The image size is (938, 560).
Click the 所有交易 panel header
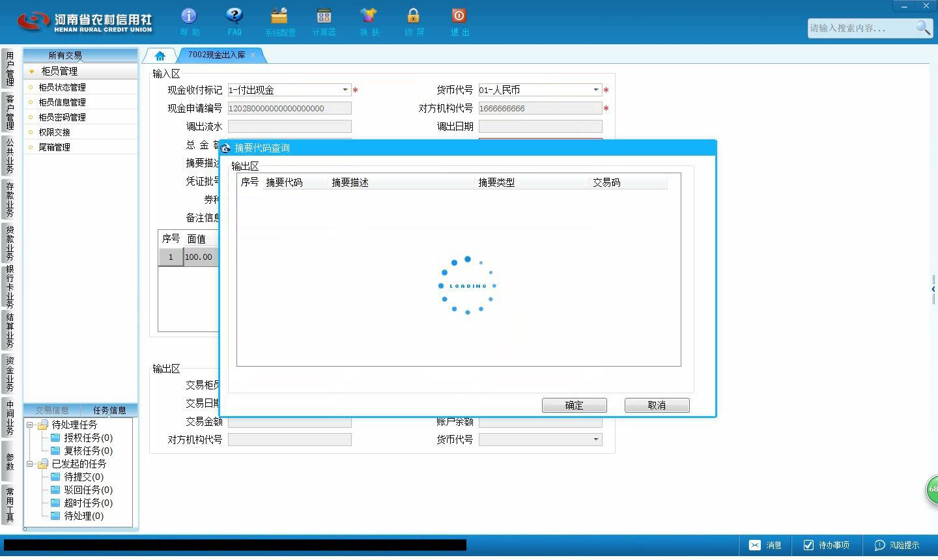[x=81, y=55]
